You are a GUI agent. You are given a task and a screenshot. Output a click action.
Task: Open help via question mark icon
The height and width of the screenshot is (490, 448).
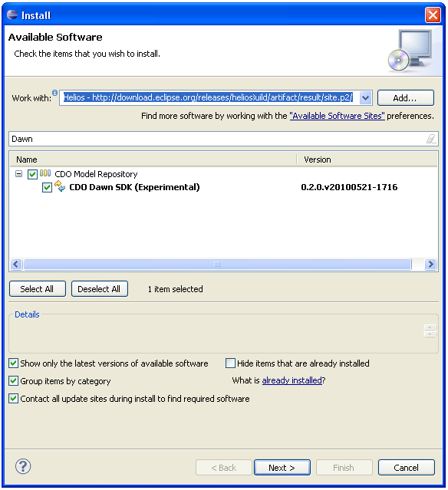(23, 466)
